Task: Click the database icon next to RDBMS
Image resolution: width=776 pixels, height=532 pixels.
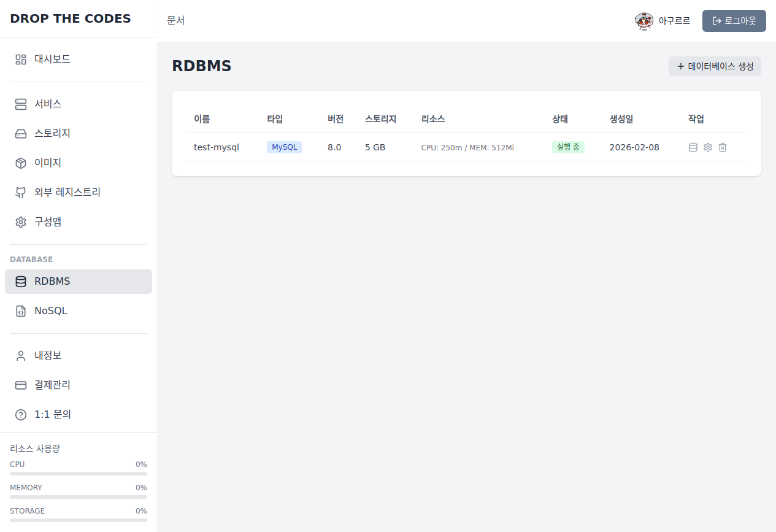Action: [x=20, y=281]
